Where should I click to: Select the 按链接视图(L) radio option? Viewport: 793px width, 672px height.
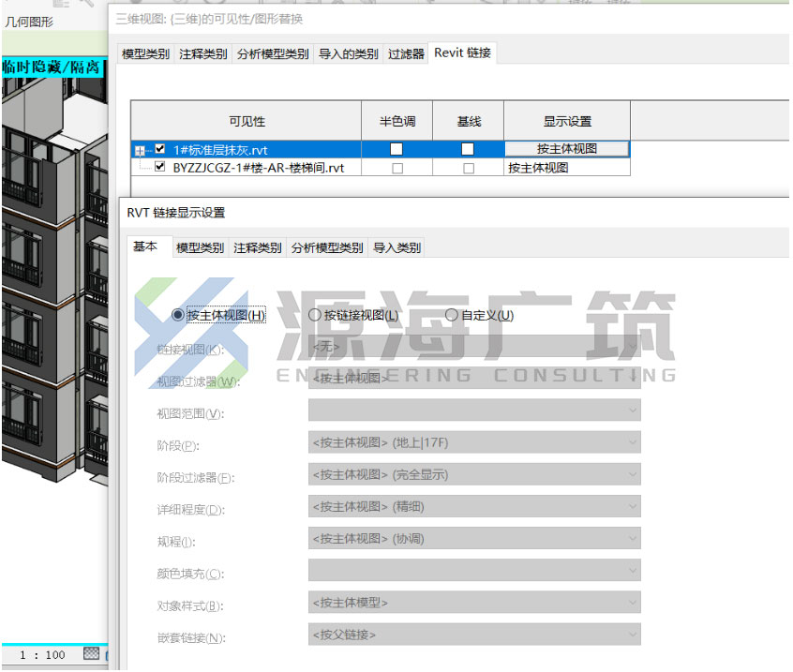pos(315,315)
